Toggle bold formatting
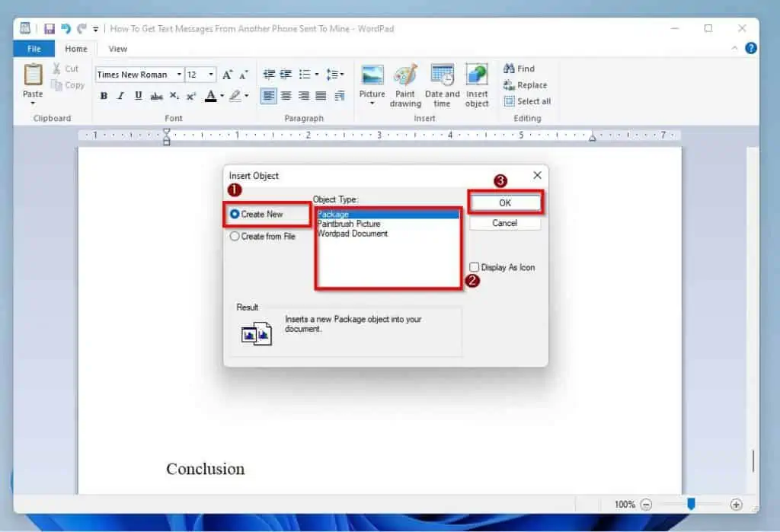Screen dimensions: 780x532 pyautogui.click(x=104, y=96)
